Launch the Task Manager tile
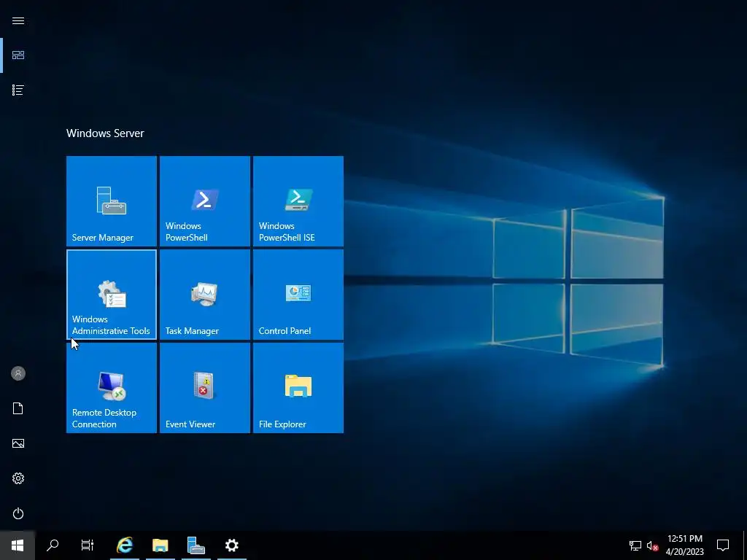The height and width of the screenshot is (560, 747). [x=205, y=295]
